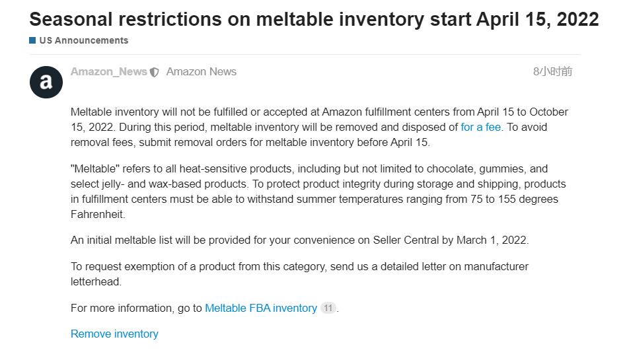
Task: Click the blue category square before US Announcements
Action: [x=32, y=40]
